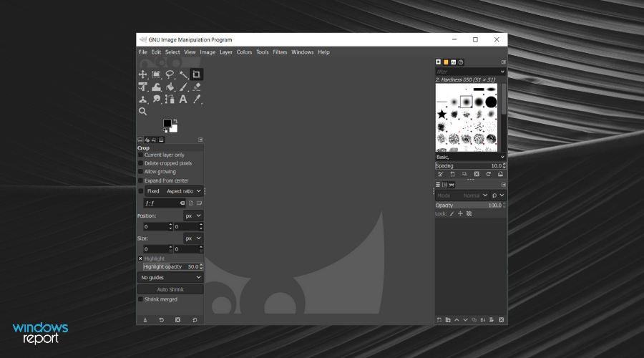This screenshot has width=644, height=358.
Task: Restore tool preset in tool options footer
Action: (x=162, y=320)
